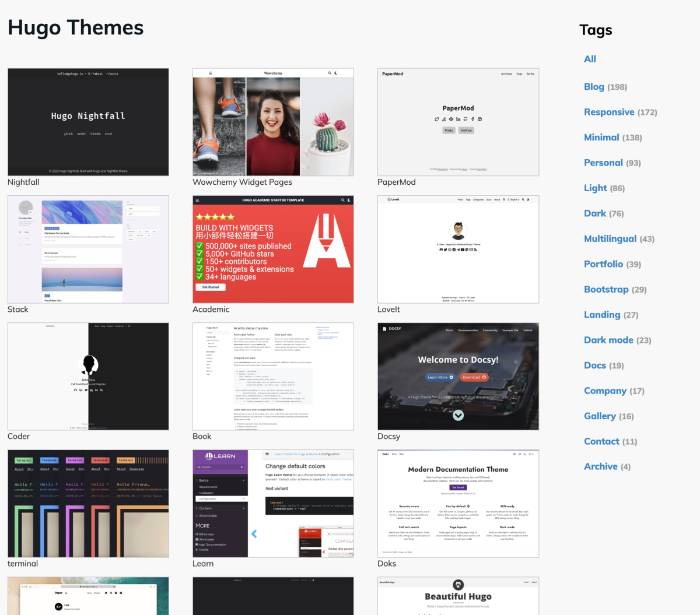This screenshot has width=700, height=615.
Task: Open the Book theme thumbnail
Action: [273, 377]
